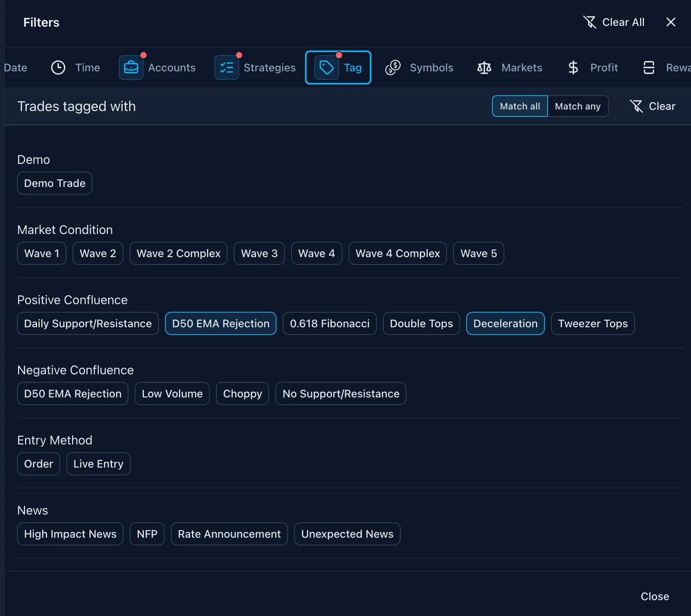
Task: Click the Reward filter icon
Action: [649, 68]
